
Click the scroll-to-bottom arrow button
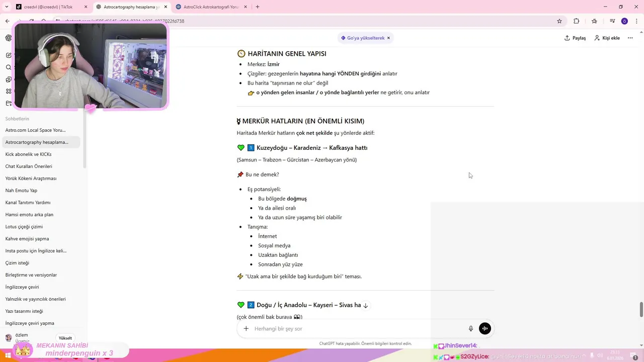366,305
